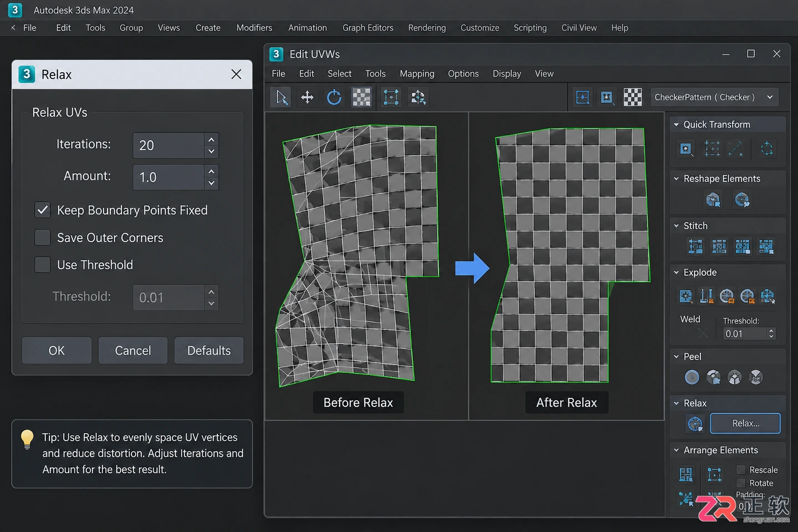The image size is (798, 532).
Task: Click the first Explode icon
Action: point(686,296)
